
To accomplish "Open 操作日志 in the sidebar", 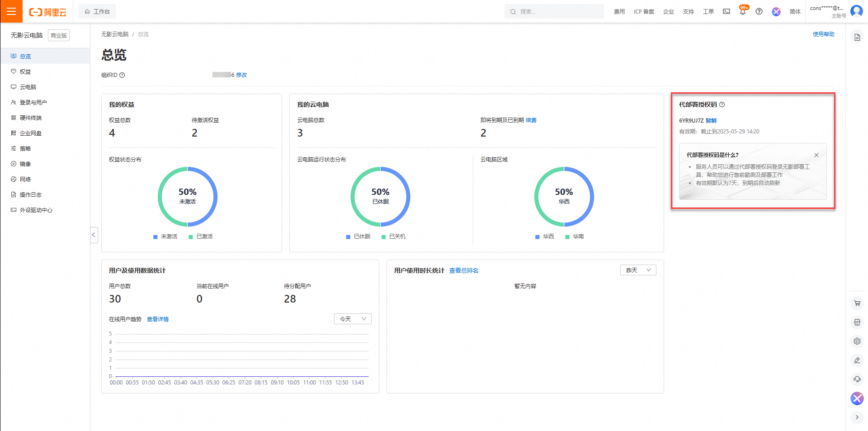I will coord(45,194).
